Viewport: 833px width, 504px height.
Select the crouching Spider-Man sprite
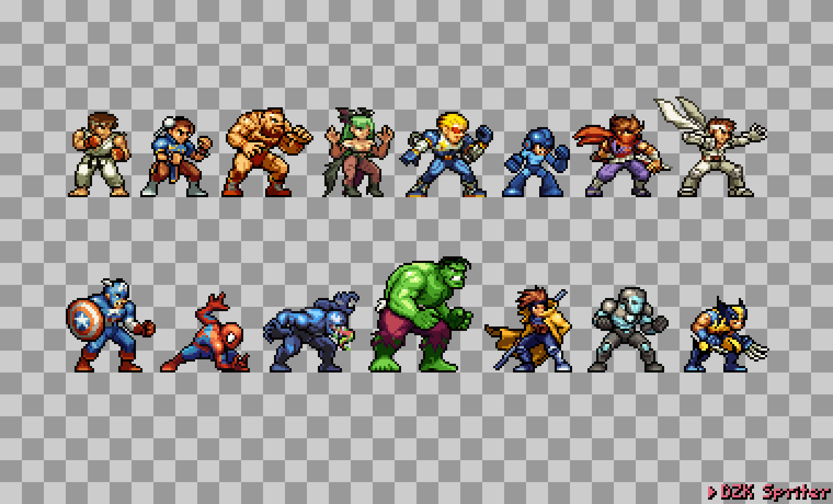(206, 333)
